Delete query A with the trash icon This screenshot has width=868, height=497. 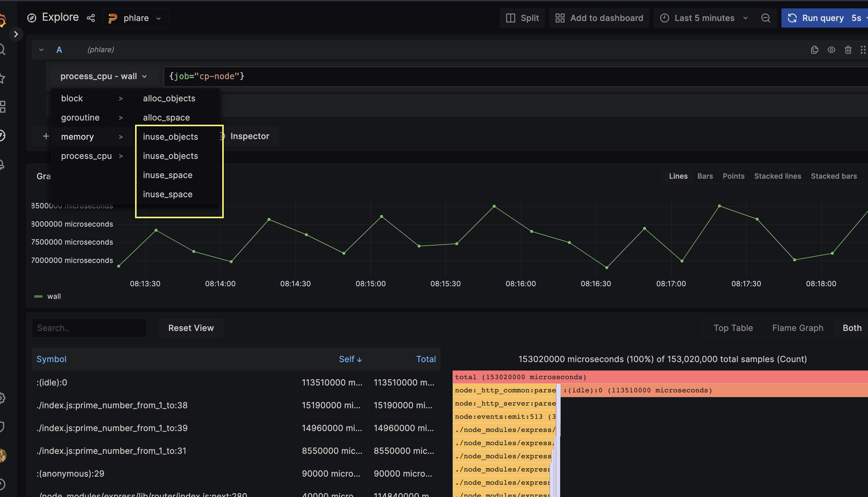coord(848,50)
